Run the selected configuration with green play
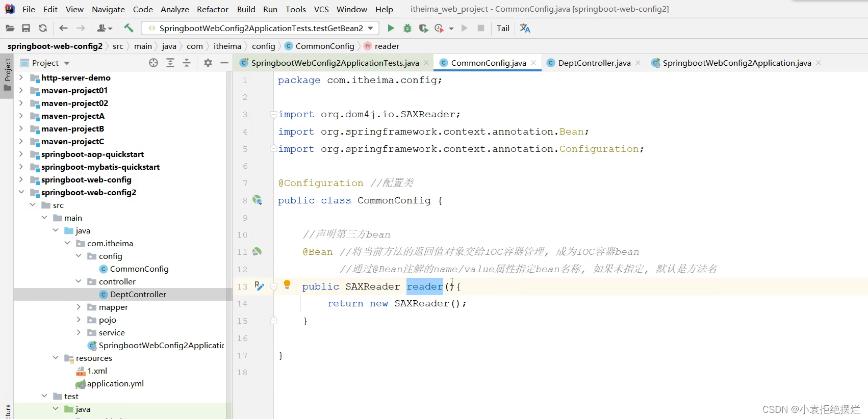Viewport: 868px width, 419px height. point(391,28)
